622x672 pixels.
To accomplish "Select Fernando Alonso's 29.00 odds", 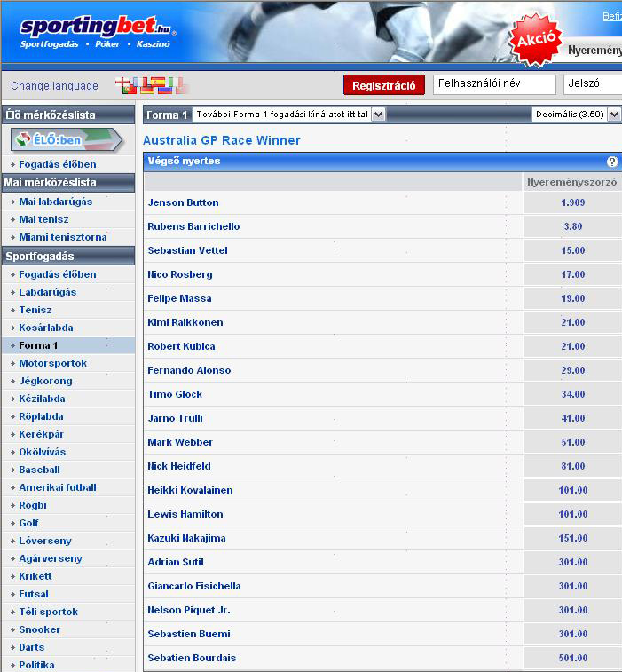I will click(x=572, y=371).
